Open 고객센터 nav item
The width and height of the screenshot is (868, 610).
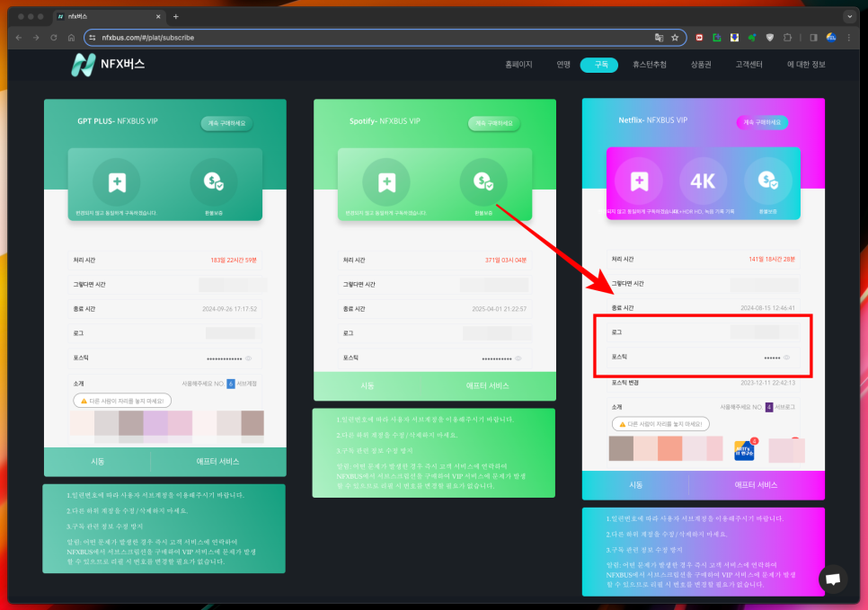tap(749, 65)
